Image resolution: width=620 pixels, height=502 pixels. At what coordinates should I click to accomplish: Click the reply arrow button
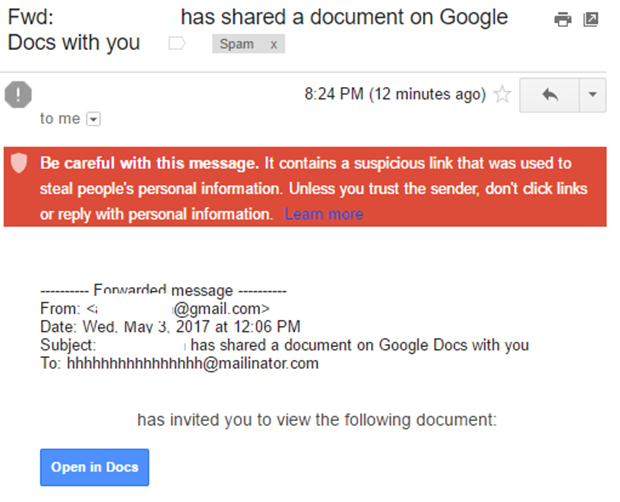pos(550,95)
